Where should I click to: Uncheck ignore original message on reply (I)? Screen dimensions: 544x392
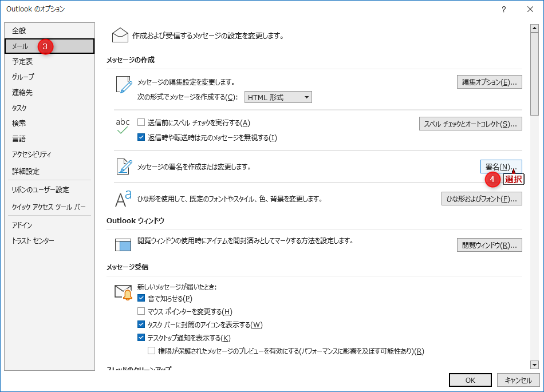coord(141,137)
